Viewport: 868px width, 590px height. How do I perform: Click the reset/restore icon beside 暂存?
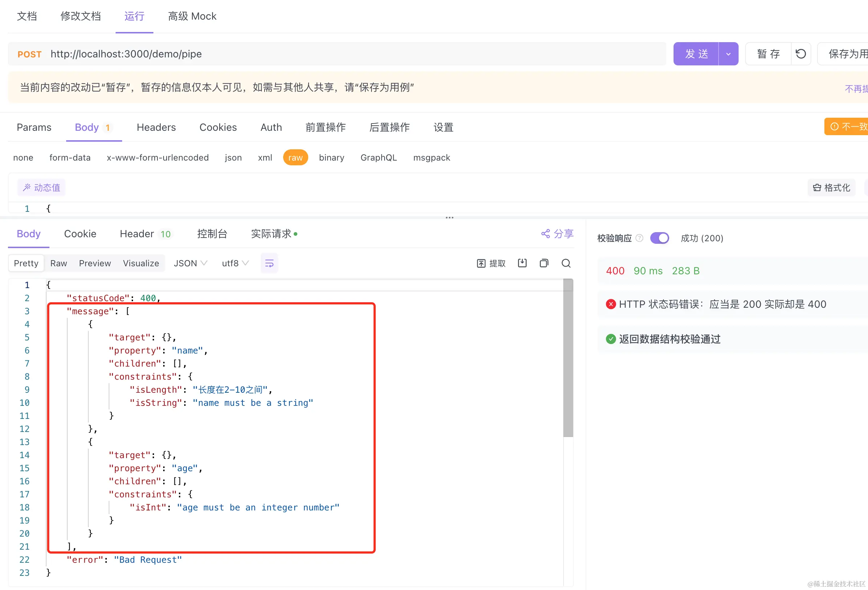800,54
